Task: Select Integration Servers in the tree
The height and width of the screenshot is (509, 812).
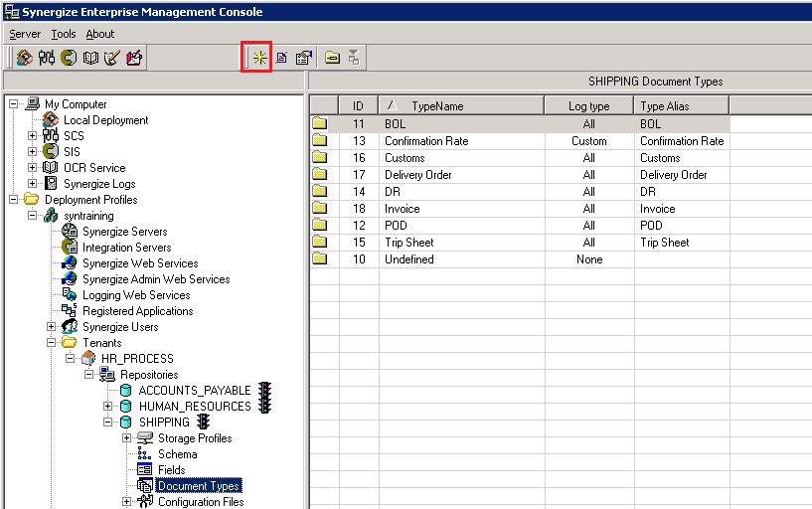Action: [126, 248]
